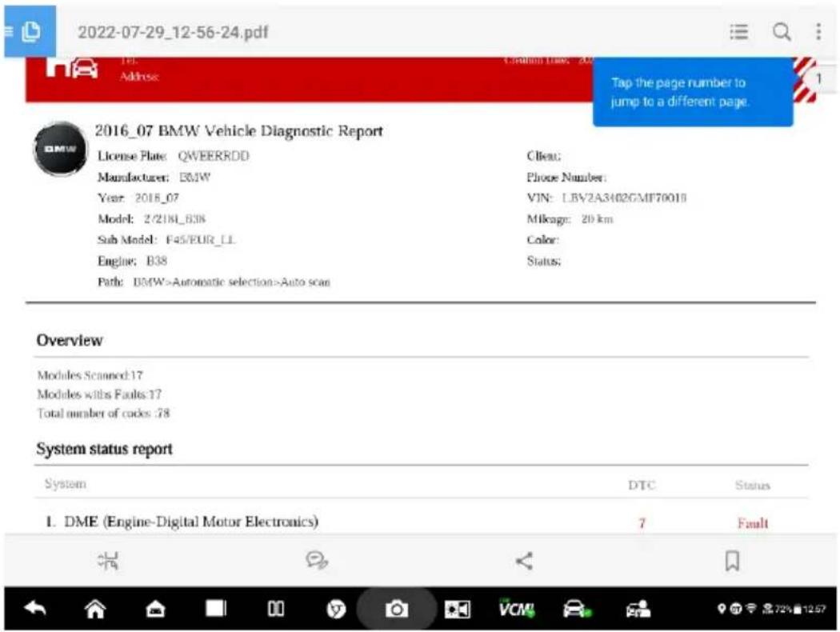Tap the System column header
840x632 pixels.
[66, 484]
